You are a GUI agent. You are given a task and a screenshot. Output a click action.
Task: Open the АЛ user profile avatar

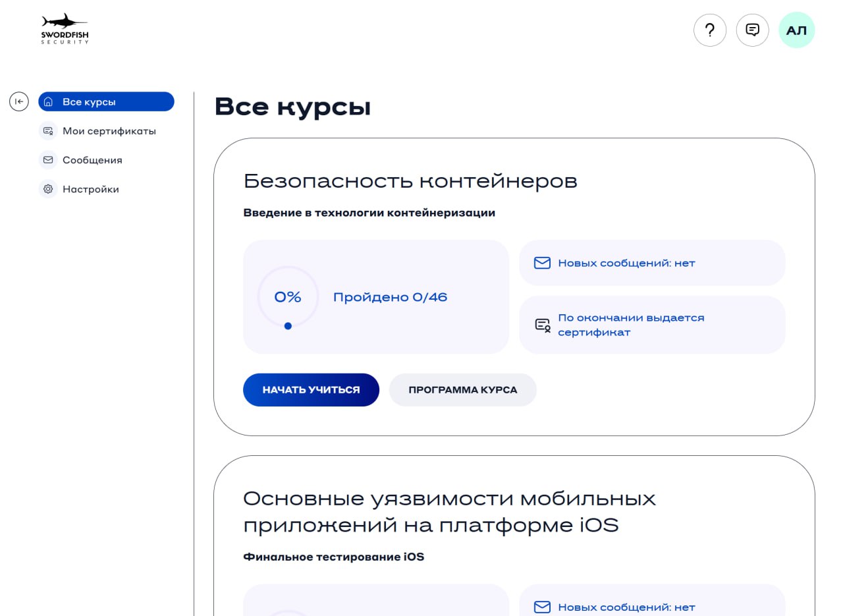point(796,30)
